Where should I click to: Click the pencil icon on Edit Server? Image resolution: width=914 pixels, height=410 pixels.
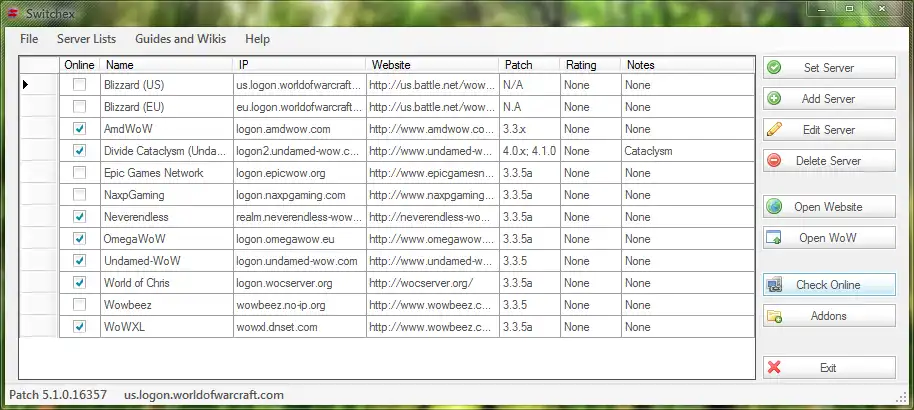point(774,129)
